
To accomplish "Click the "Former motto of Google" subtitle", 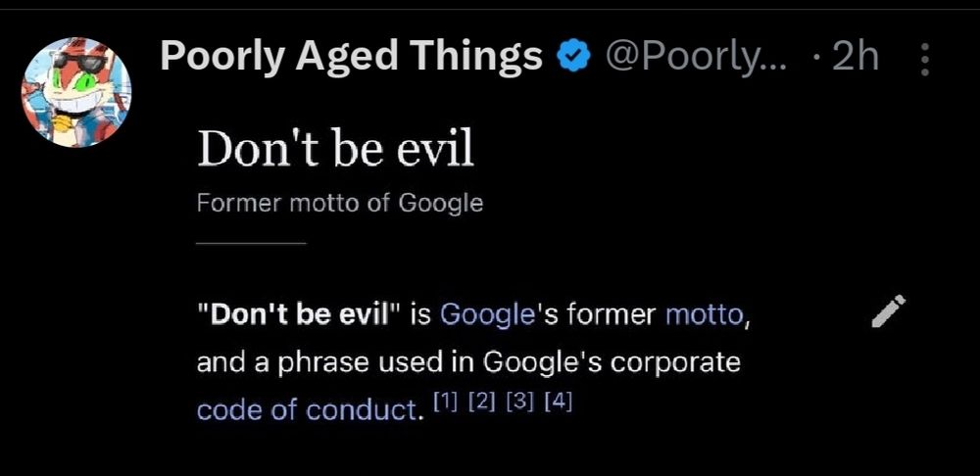I will click(340, 204).
